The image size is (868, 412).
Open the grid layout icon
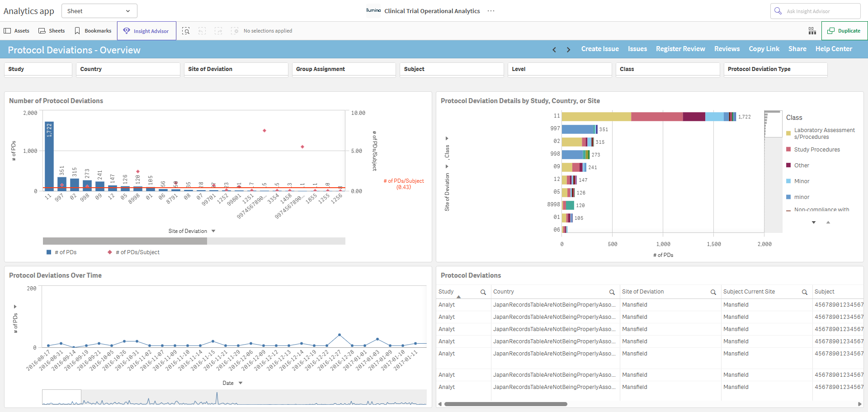(x=812, y=31)
